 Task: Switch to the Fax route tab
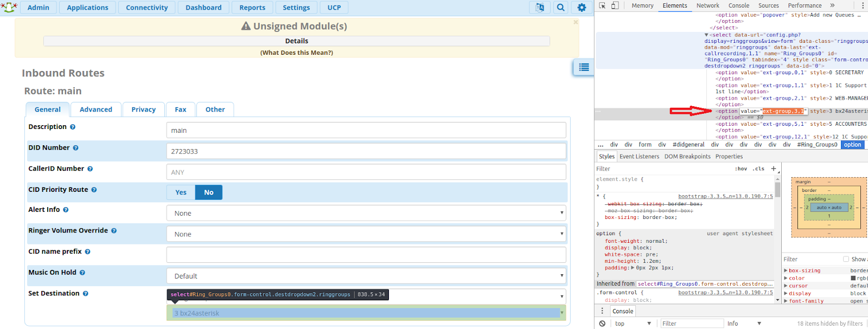tap(181, 109)
